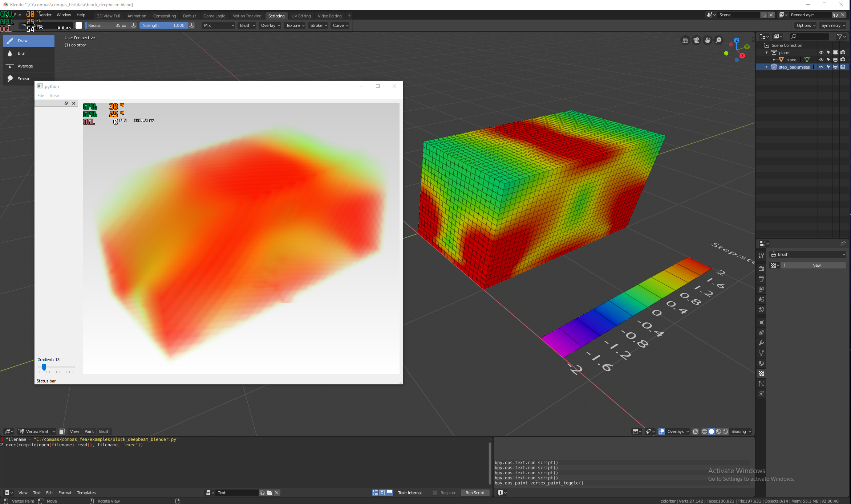Open the Material properties tab
Image resolution: width=851 pixels, height=504 pixels.
(761, 363)
